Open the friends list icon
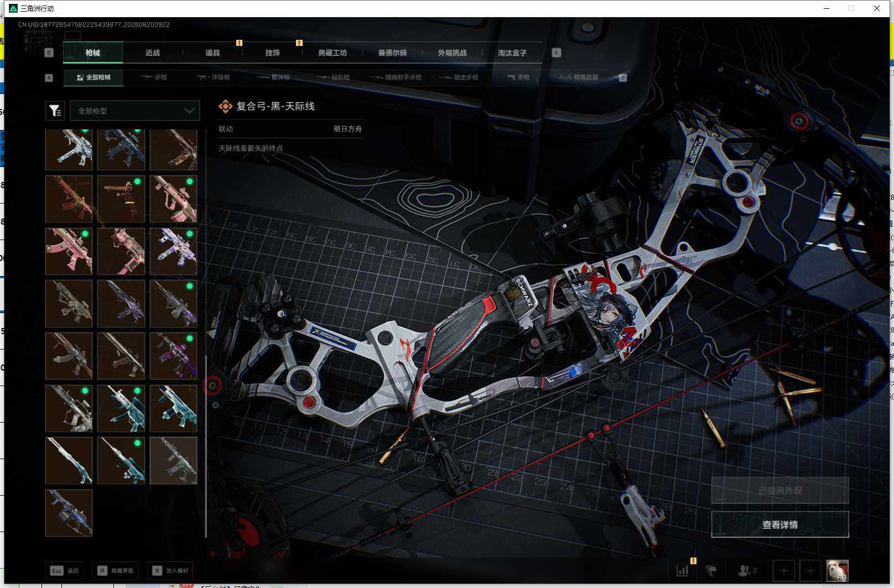The height and width of the screenshot is (588, 894). (747, 570)
